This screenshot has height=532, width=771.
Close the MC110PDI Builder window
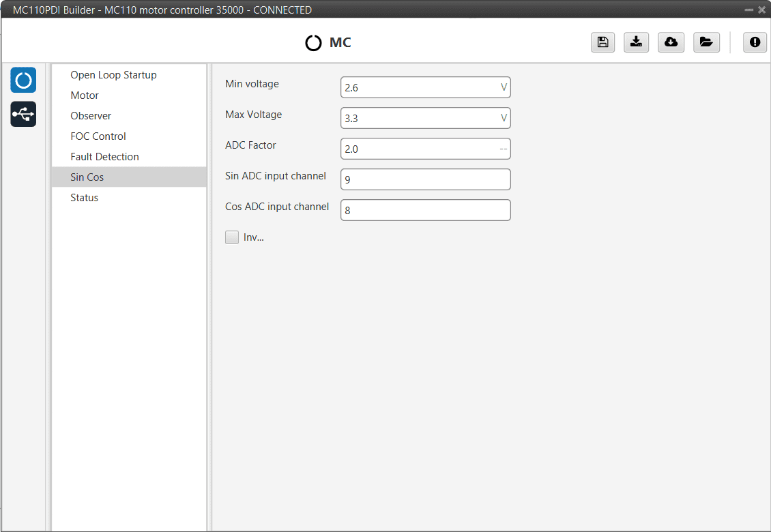tap(761, 10)
